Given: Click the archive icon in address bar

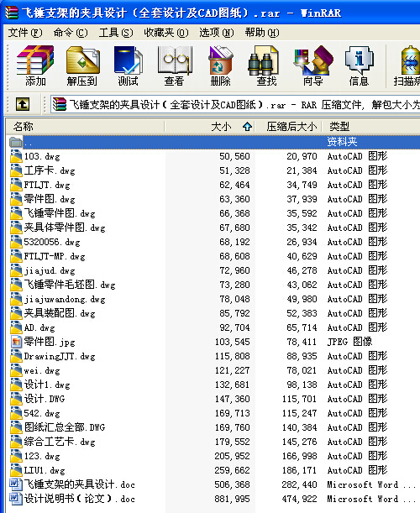Looking at the screenshot, I should click(x=60, y=105).
